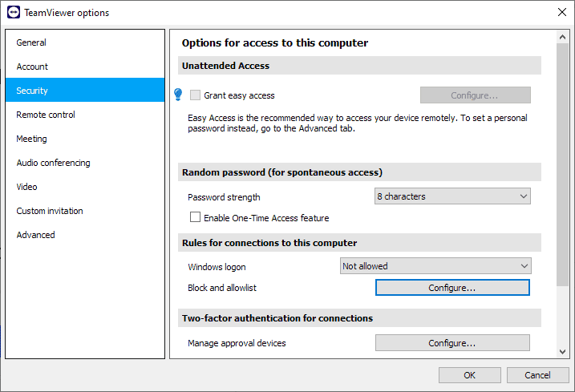
Task: Click the scrollbar down arrow
Action: click(x=562, y=352)
